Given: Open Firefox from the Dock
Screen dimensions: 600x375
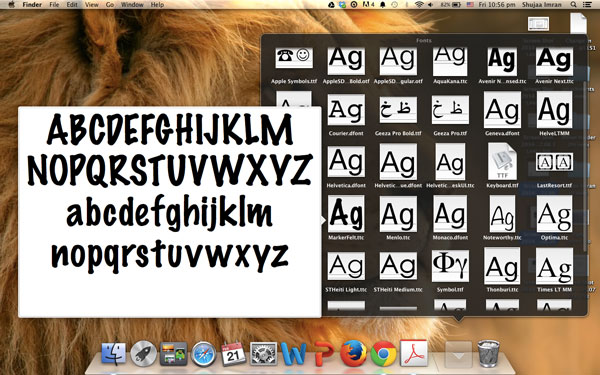Looking at the screenshot, I should [353, 354].
